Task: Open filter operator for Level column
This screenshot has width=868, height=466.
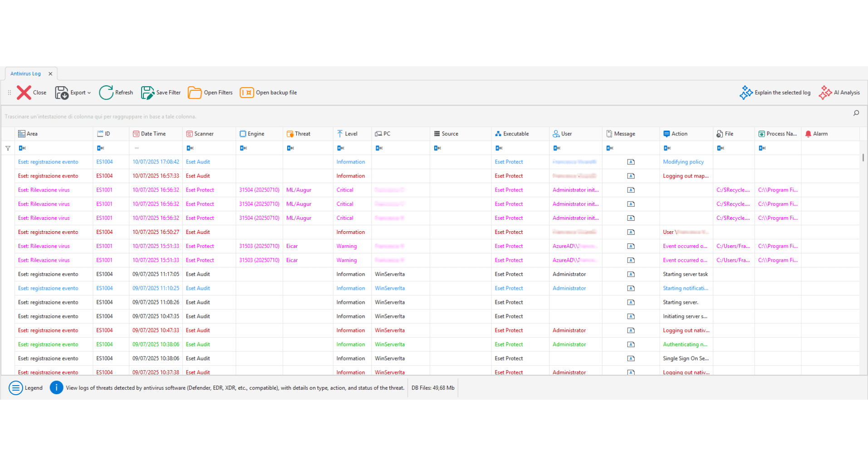Action: coord(341,148)
